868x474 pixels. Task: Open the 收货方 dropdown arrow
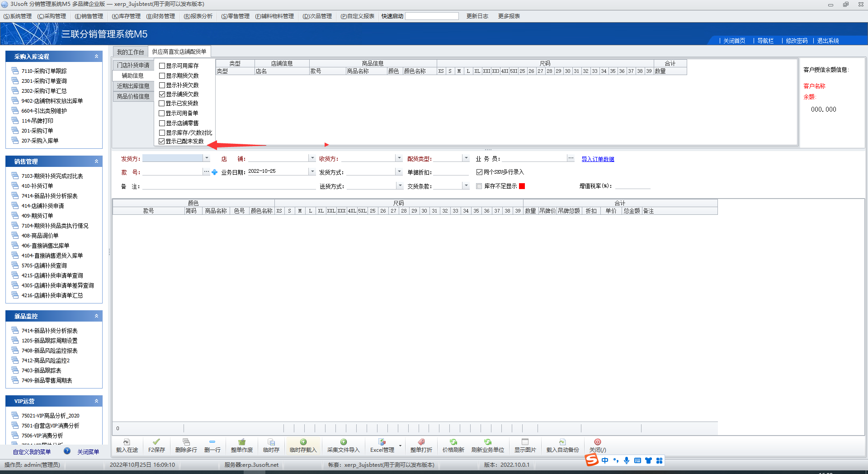(x=399, y=158)
